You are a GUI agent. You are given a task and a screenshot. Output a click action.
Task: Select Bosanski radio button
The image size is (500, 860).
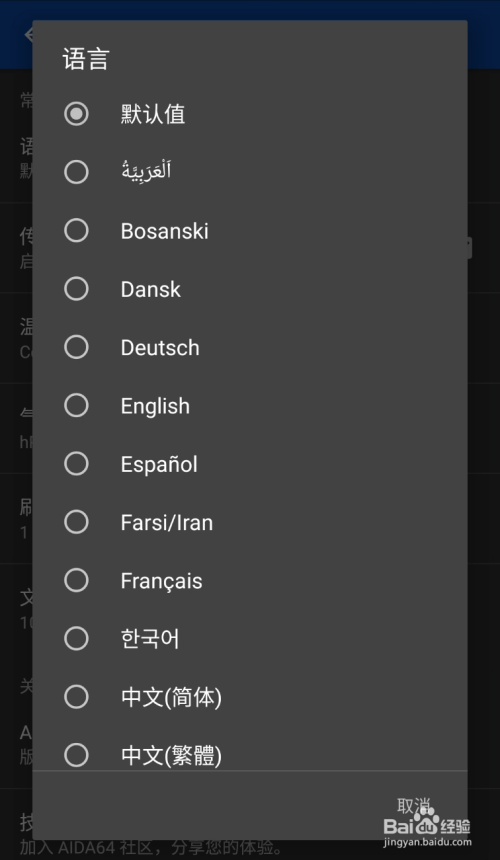click(x=76, y=230)
